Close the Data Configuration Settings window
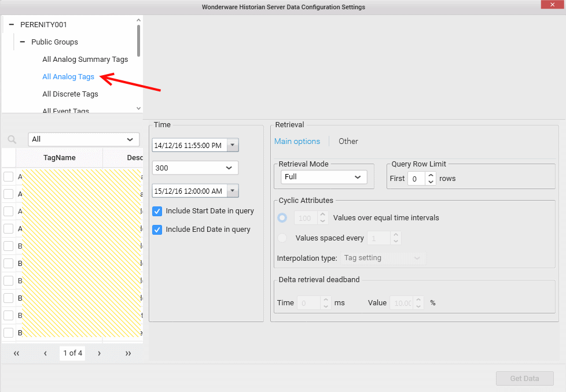Screen dimensions: 566x392 point(553,4)
